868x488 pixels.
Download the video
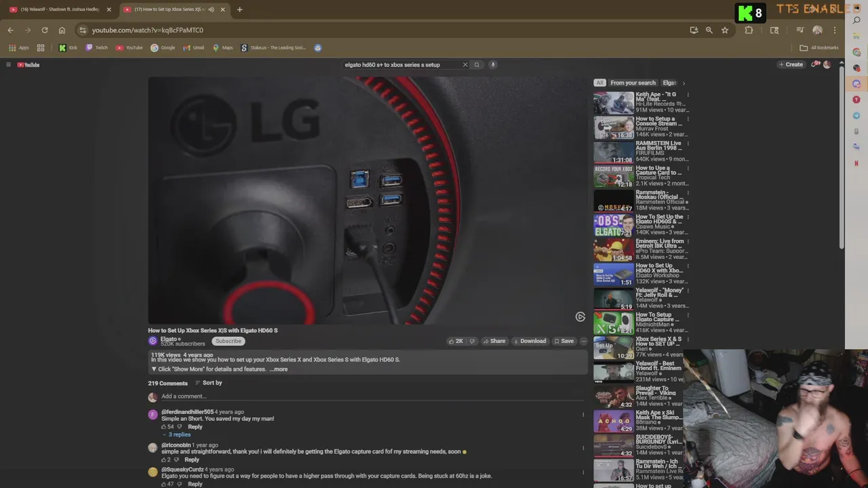(529, 341)
